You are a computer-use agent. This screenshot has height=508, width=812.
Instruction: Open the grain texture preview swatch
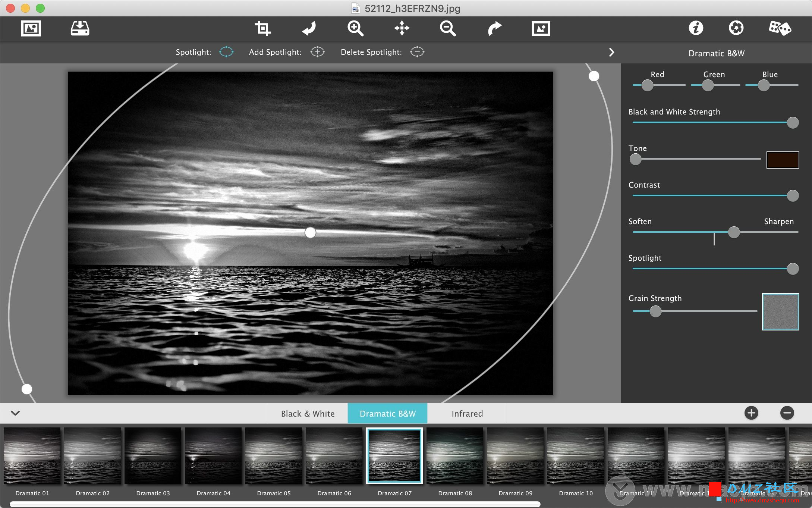pyautogui.click(x=780, y=312)
